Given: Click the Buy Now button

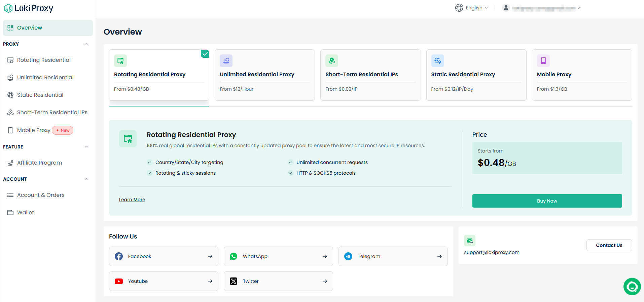Looking at the screenshot, I should tap(547, 201).
